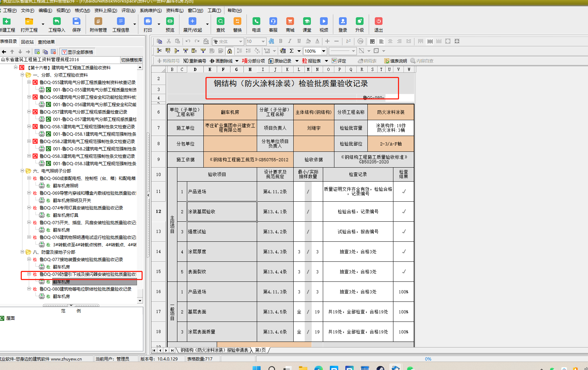
Task: Toggle right text alignment
Action: pyautogui.click(x=399, y=41)
